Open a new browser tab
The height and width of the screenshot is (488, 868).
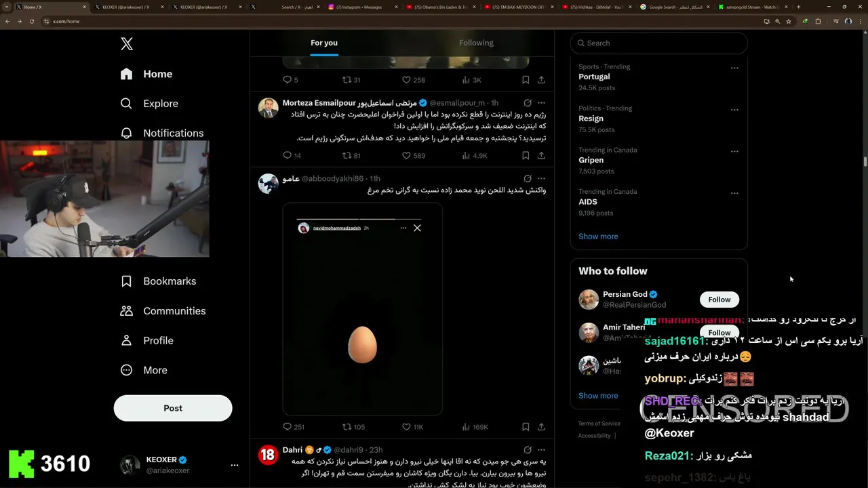point(798,7)
